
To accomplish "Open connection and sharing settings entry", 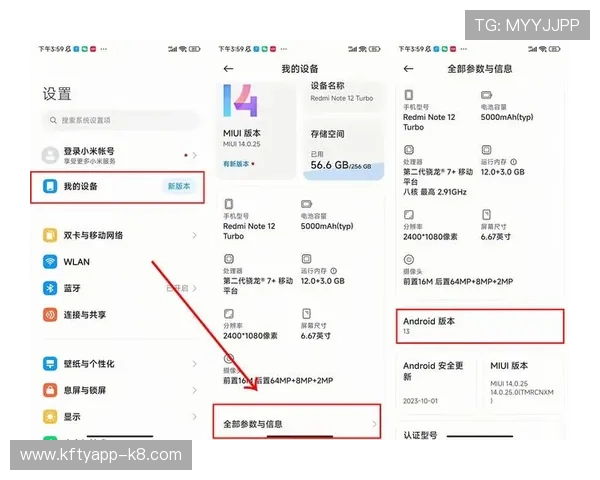I will pos(120,315).
